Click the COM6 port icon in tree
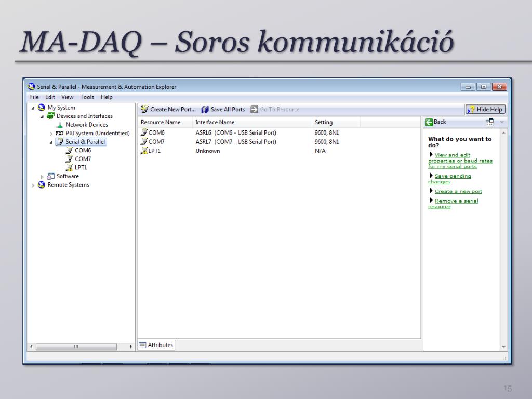The image size is (532, 399). tap(69, 150)
